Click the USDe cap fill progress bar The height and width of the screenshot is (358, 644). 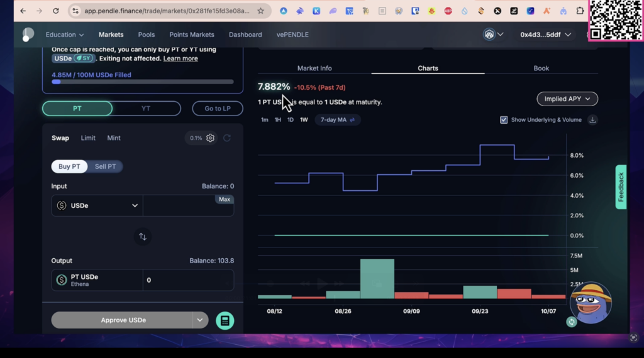coord(142,82)
